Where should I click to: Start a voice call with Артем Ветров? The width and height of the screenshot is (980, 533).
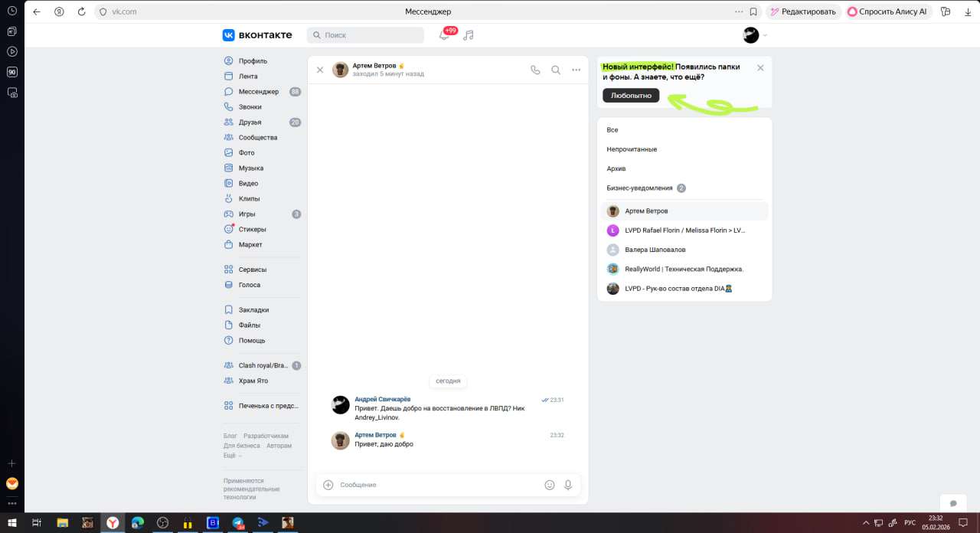[535, 70]
